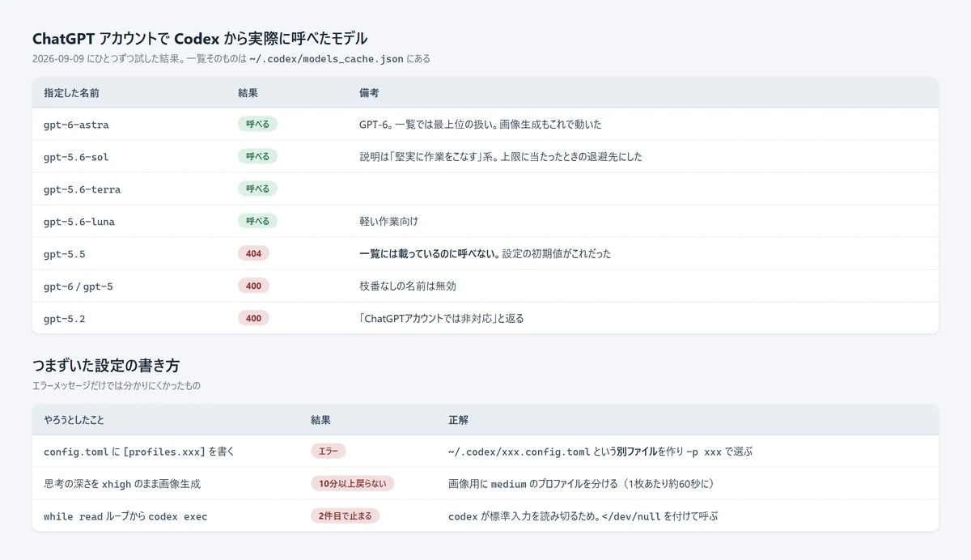Click the gpt-6-astra model name
Viewport: 971px width, 560px height.
point(76,125)
